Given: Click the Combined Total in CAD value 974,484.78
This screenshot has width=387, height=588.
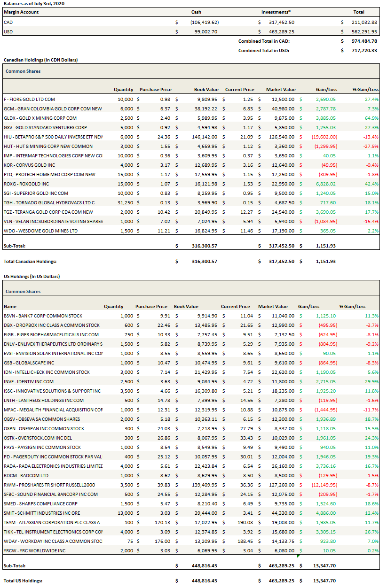Looking at the screenshot, I should (364, 41).
